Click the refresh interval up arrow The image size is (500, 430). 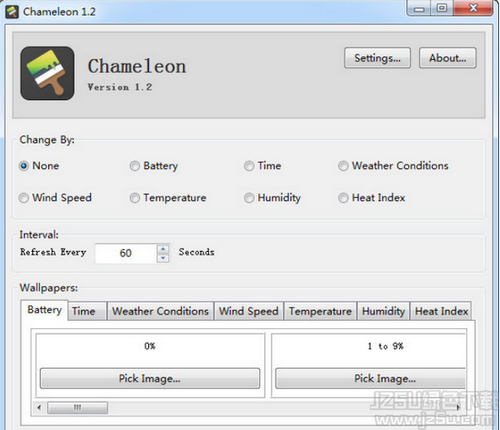tap(163, 249)
